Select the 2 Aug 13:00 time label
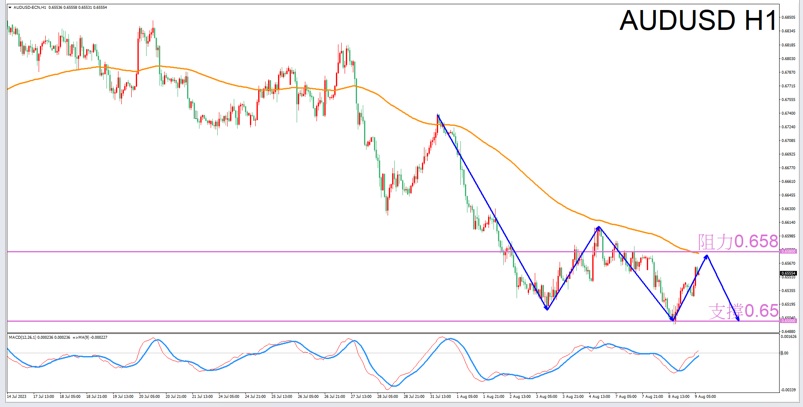The image size is (803, 407). click(520, 396)
